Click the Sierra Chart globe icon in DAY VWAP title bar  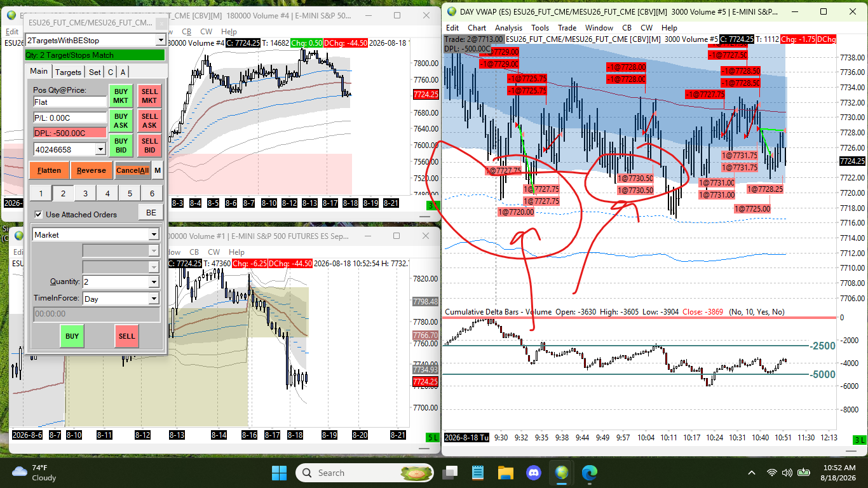pos(451,11)
